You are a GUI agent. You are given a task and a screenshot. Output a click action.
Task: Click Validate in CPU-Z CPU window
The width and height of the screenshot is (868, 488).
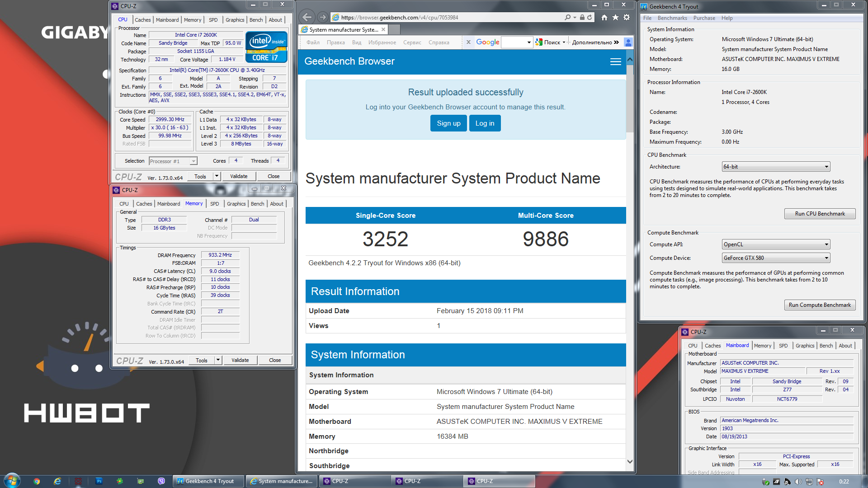239,176
